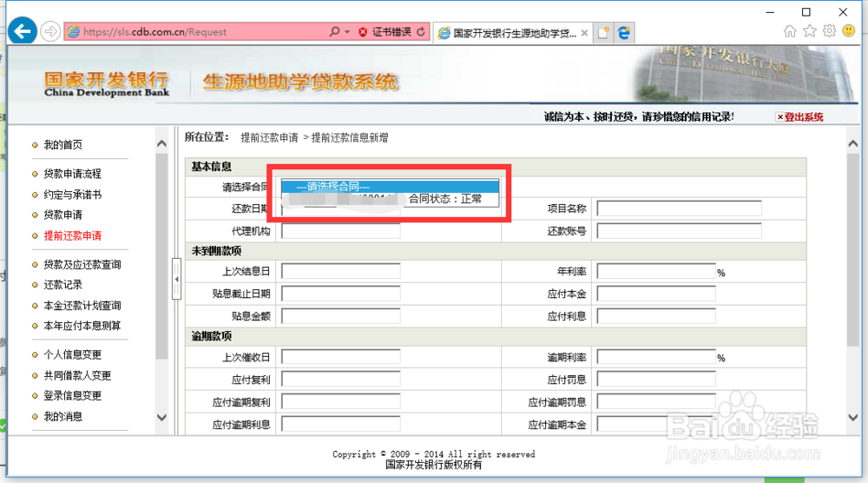Open 贷款申请 sidebar item
This screenshot has width=868, height=483.
click(x=63, y=215)
